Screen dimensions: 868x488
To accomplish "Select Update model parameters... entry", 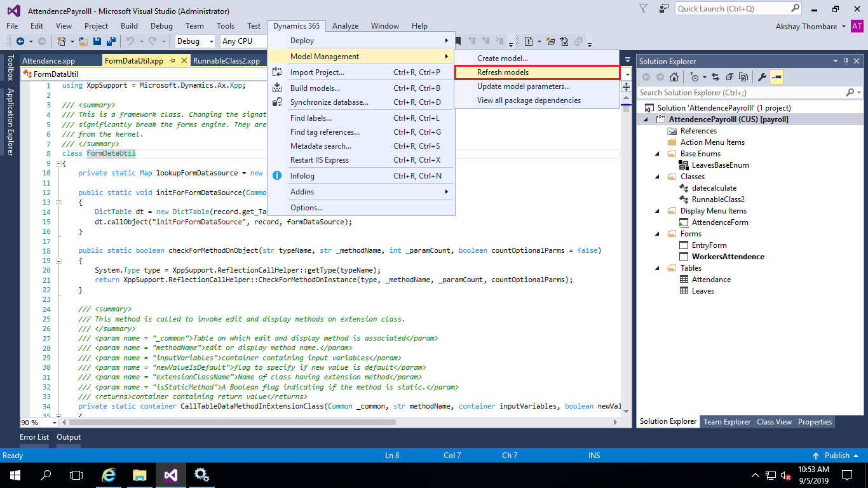I will [537, 86].
